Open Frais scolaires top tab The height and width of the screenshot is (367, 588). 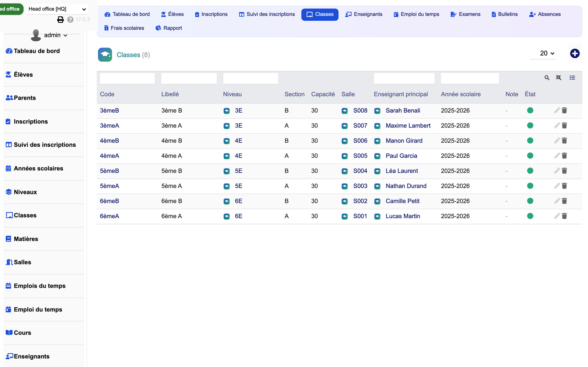[x=124, y=28]
